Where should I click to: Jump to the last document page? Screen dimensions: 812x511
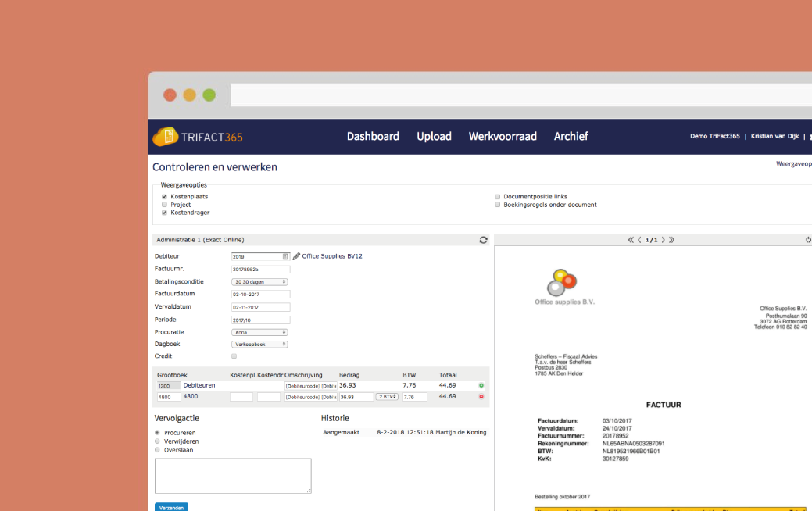point(671,240)
